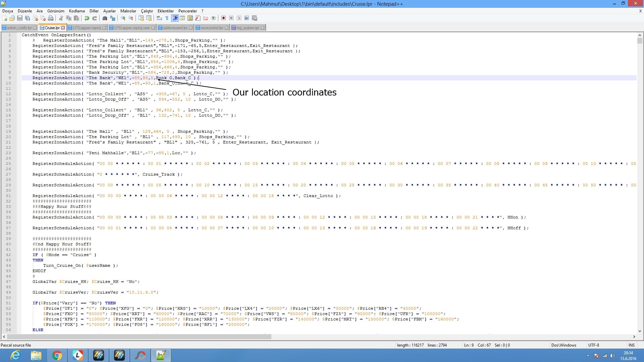This screenshot has height=362, width=644.
Task: Open Internet Explorer from the taskbar
Action: [x=15, y=355]
